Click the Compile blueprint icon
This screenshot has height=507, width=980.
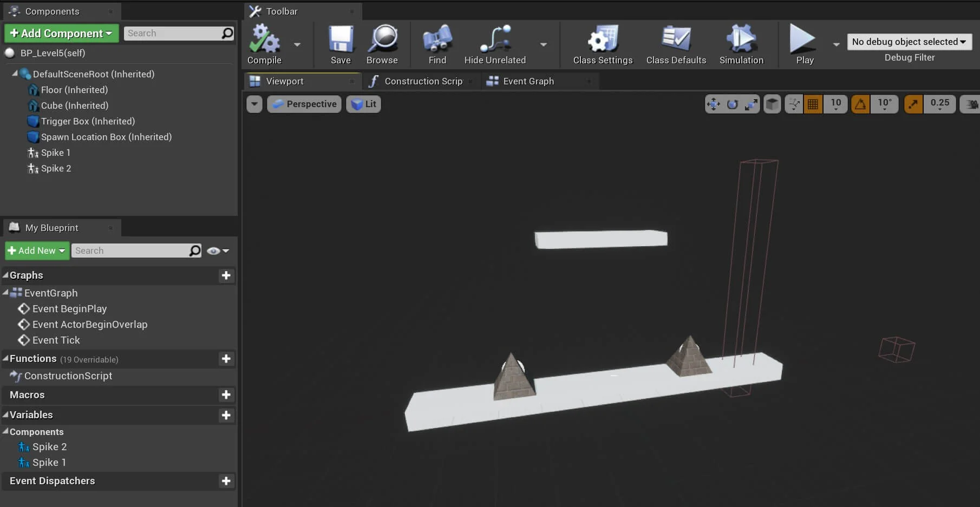[264, 39]
